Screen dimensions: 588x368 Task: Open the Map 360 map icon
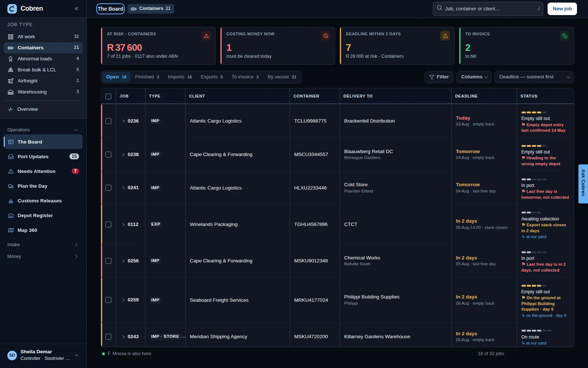(x=11, y=230)
